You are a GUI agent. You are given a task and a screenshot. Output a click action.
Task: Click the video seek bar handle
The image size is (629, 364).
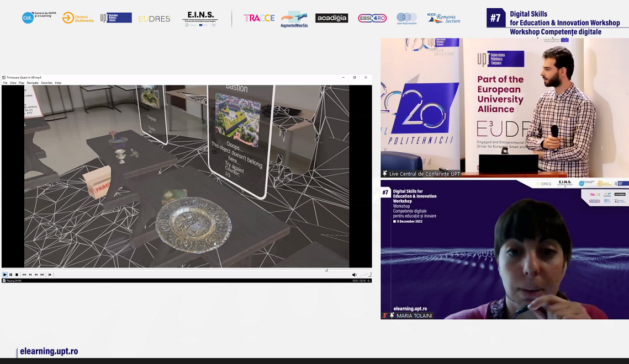pos(326,270)
